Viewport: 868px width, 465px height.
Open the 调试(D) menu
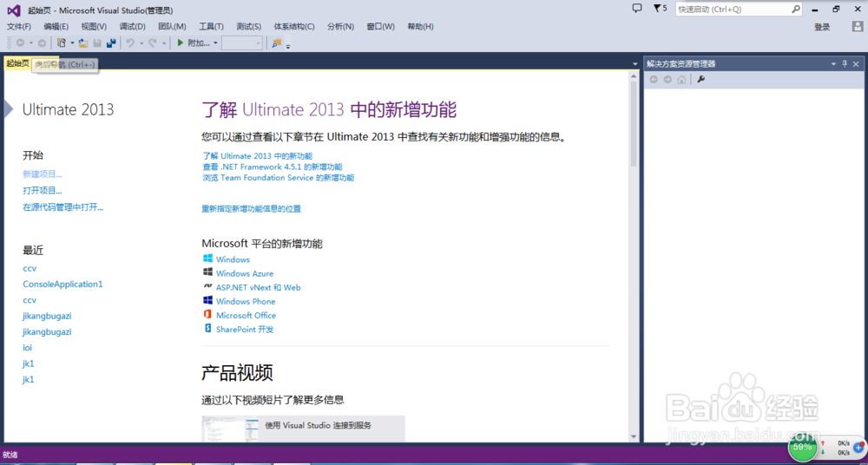click(132, 27)
